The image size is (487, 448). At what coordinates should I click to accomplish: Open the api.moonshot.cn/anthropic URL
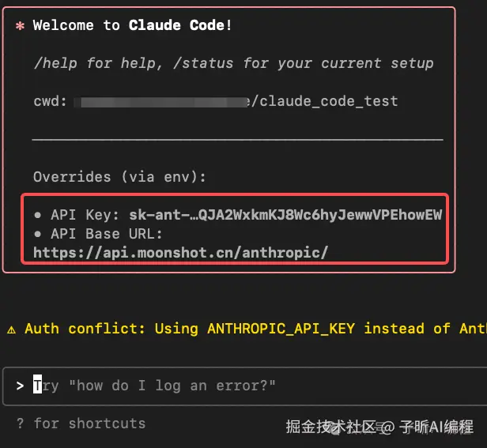click(x=180, y=253)
